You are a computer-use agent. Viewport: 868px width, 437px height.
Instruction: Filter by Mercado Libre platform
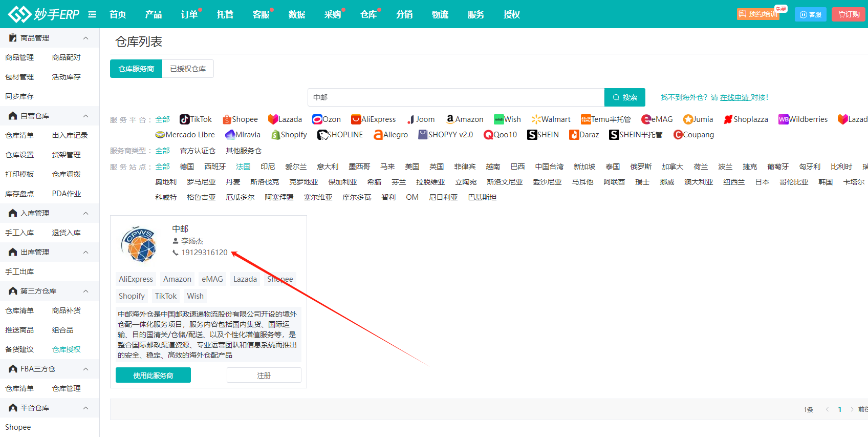pos(185,135)
